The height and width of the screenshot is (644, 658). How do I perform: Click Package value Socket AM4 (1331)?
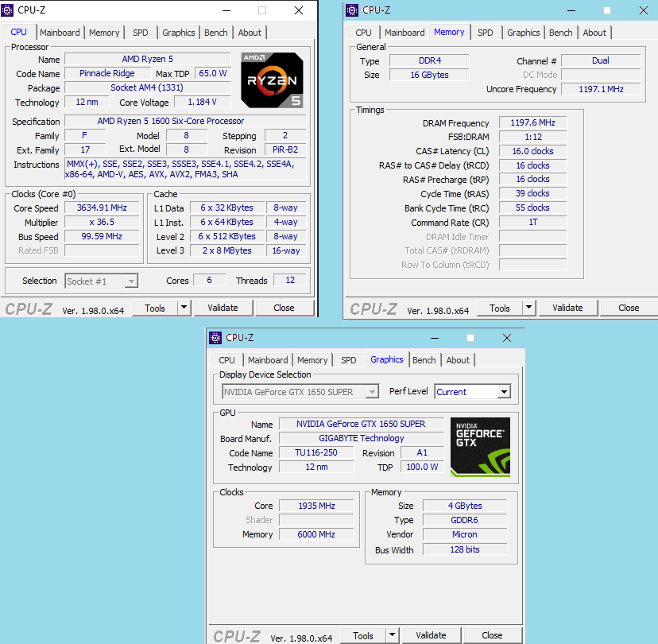tap(147, 87)
